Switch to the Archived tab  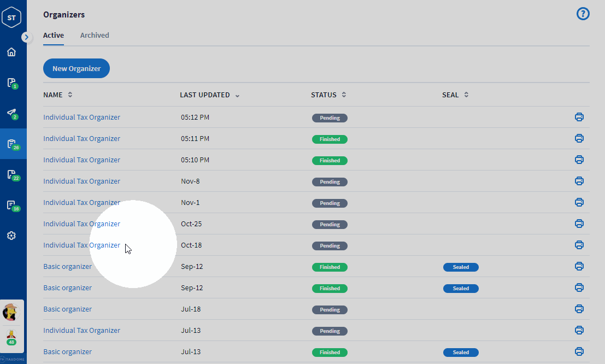(x=95, y=35)
